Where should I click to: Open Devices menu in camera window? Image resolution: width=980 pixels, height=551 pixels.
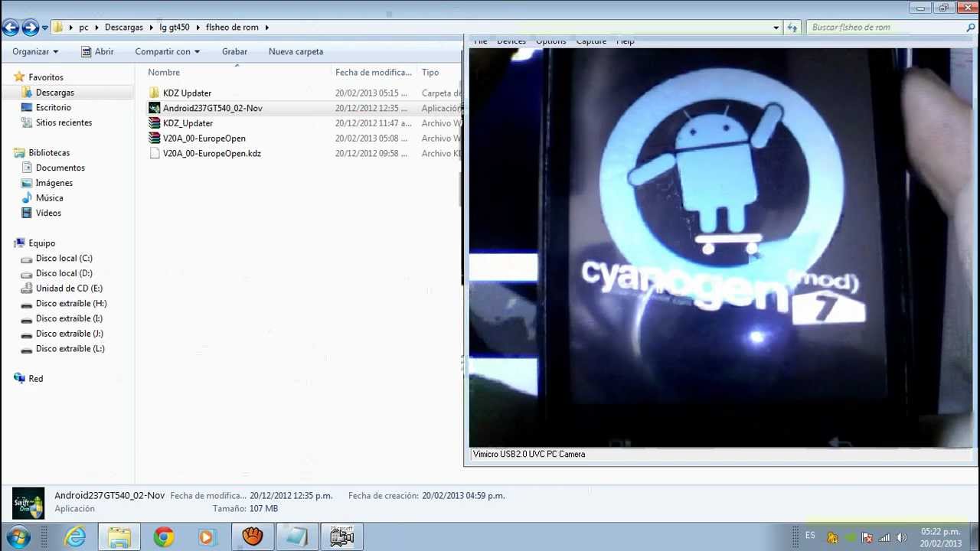point(511,41)
